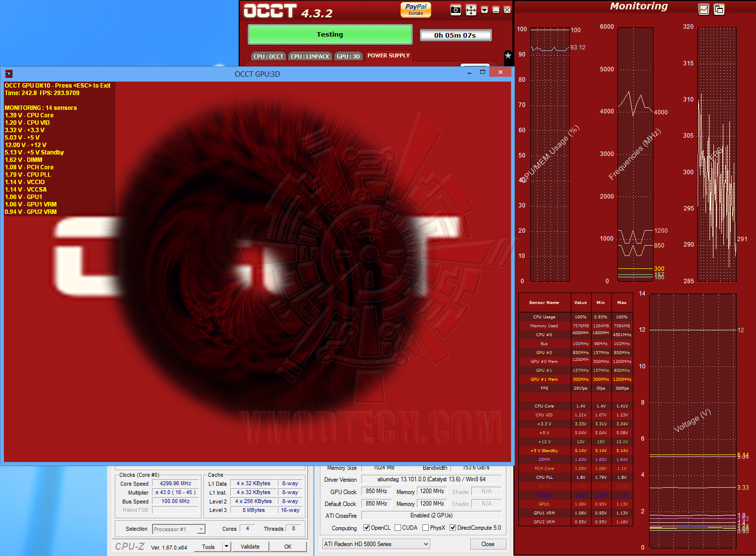Image resolution: width=756 pixels, height=556 pixels.
Task: Open the ATI Radeon HD 5800 Series dropdown
Action: tap(376, 544)
